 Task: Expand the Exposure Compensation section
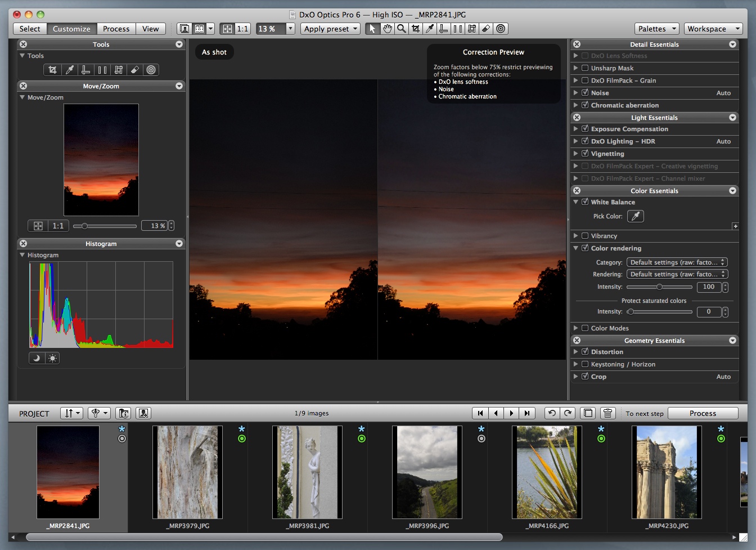coord(575,129)
